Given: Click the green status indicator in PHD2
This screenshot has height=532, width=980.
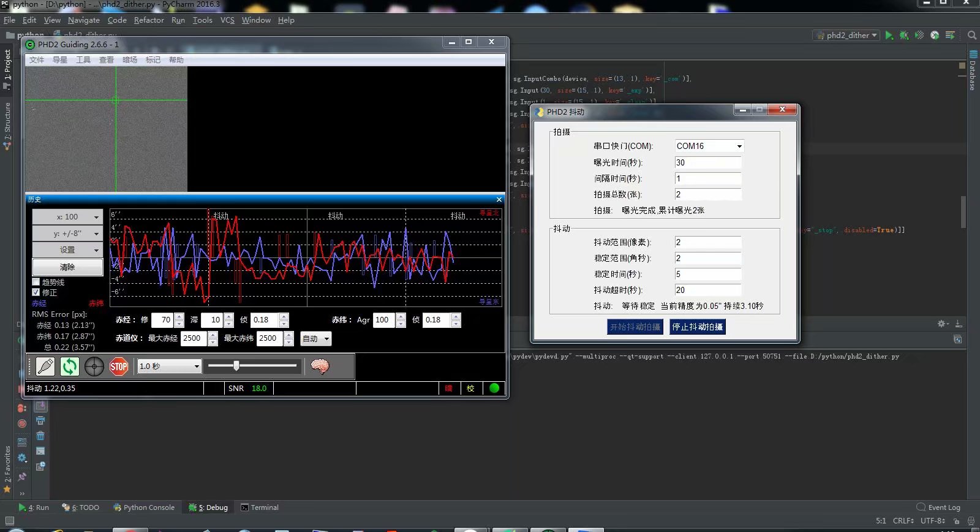Looking at the screenshot, I should 494,388.
